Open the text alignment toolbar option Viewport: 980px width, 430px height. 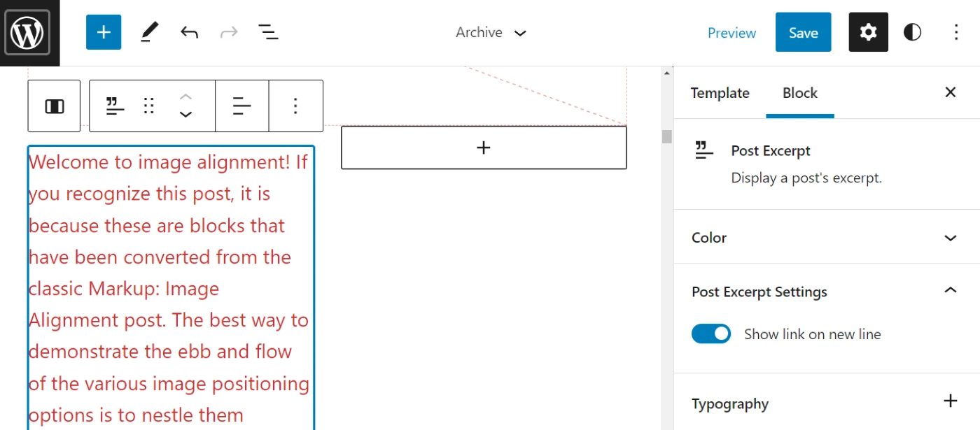pos(242,106)
